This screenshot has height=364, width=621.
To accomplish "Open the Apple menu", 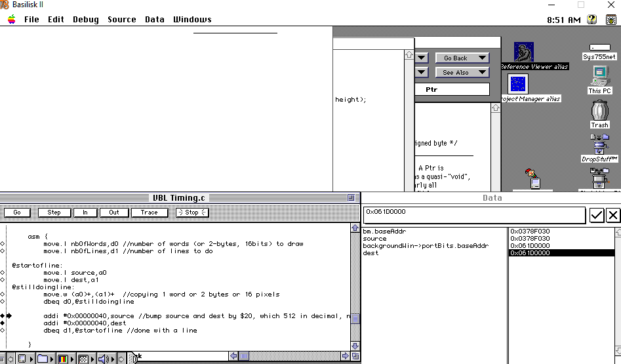I will [12, 20].
